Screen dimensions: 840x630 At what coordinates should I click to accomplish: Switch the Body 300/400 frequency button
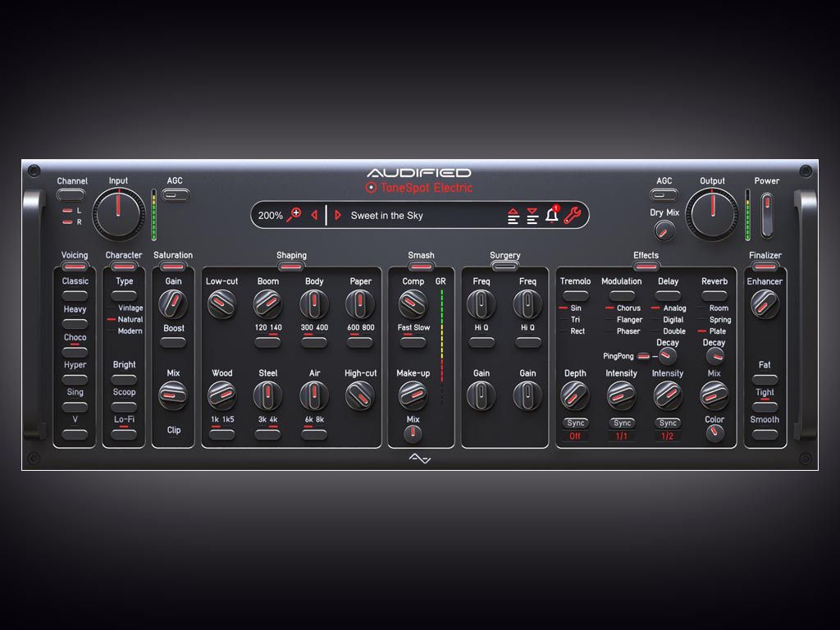tap(314, 342)
